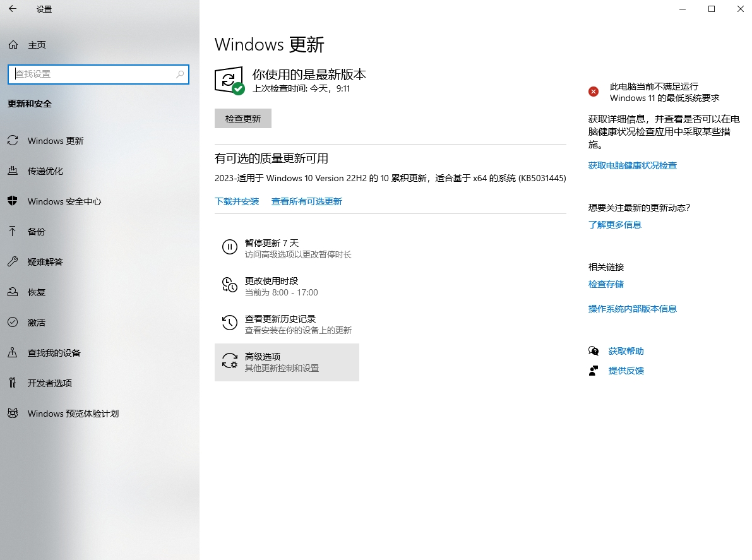Click the 查找设置 search field
The image size is (752, 560).
click(x=98, y=74)
